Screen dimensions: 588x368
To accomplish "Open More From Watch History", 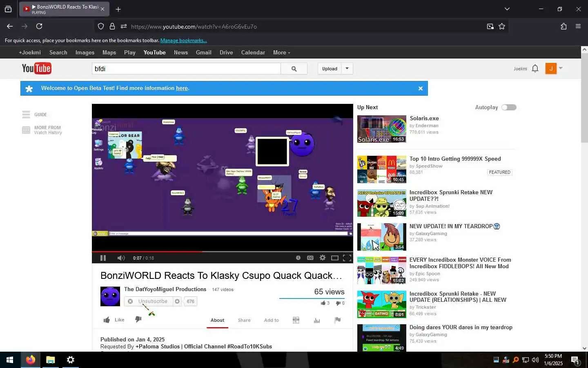I will 42,130.
